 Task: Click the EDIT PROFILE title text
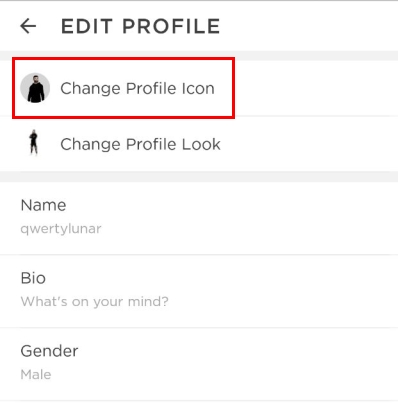click(141, 26)
